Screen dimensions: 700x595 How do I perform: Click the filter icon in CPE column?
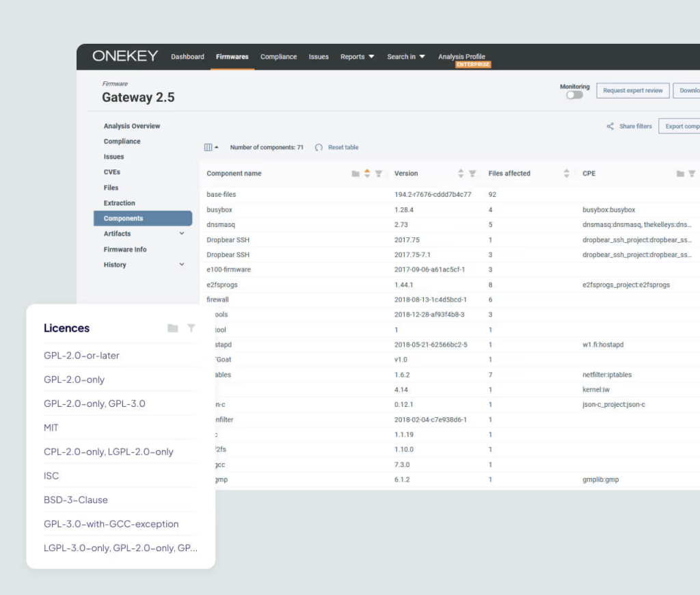[692, 174]
